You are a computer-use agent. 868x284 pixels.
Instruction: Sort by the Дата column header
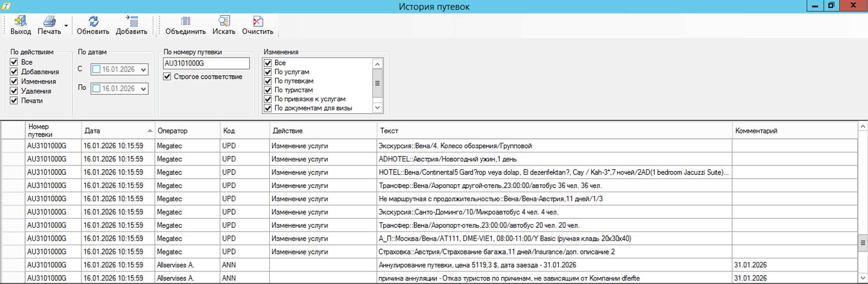118,130
